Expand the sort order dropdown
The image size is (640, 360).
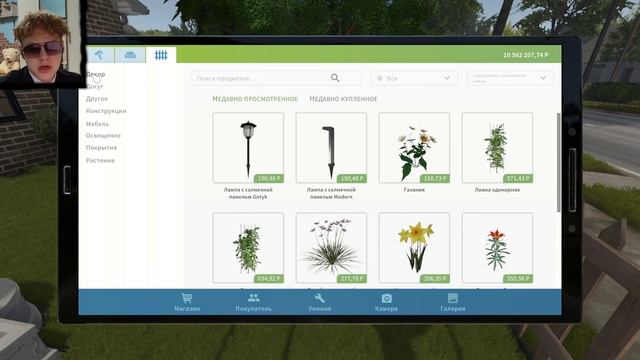pos(510,78)
